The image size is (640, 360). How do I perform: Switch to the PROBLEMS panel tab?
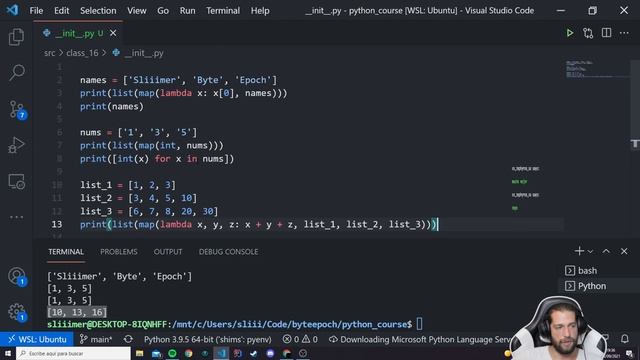[119, 252]
